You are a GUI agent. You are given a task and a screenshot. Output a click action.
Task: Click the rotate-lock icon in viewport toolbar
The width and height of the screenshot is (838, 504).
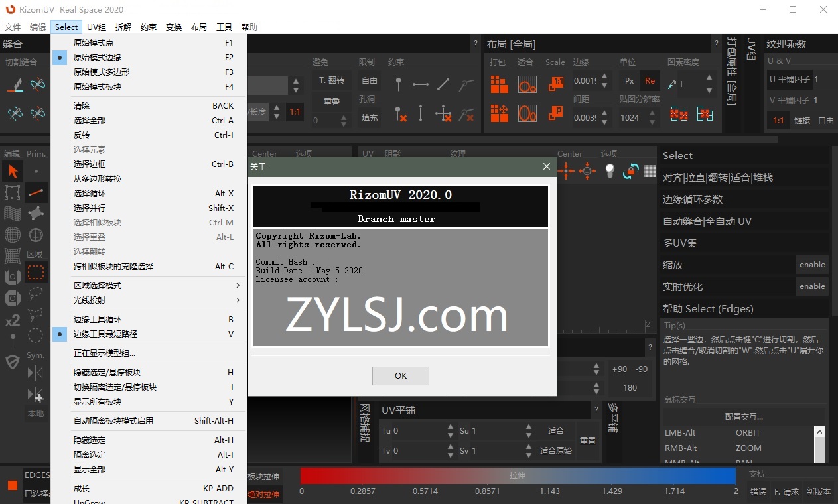point(630,171)
